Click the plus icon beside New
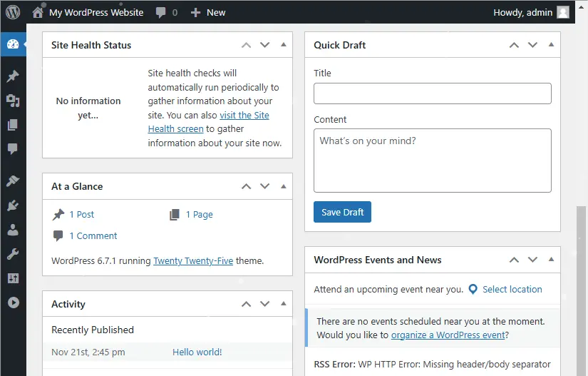The image size is (588, 376). 195,13
